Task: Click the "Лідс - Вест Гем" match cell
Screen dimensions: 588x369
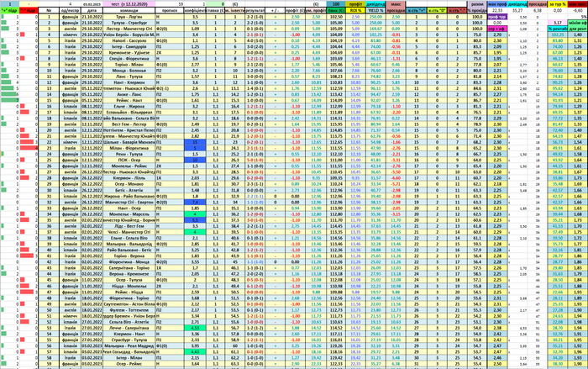Action: click(x=129, y=226)
